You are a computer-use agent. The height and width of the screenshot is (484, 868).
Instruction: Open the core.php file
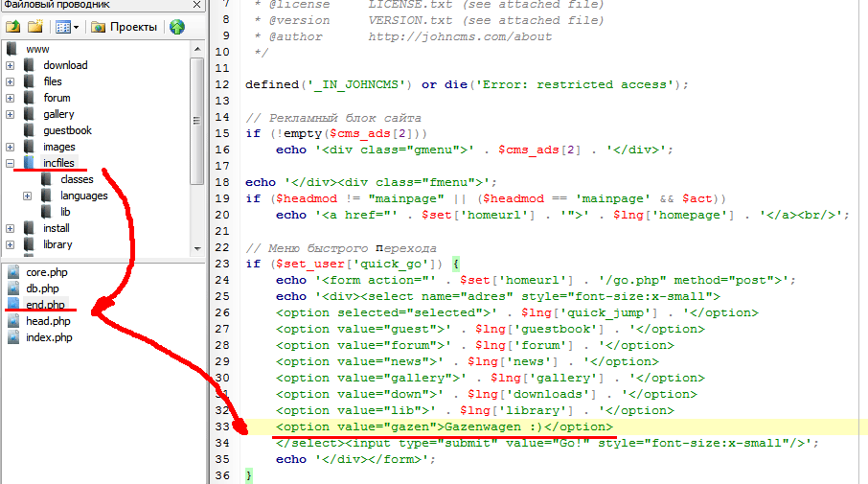(47, 272)
